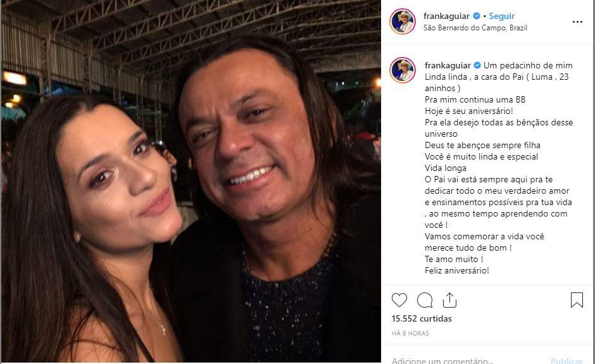595x364 pixels.
Task: Save the post with the bookmark icon
Action: [x=577, y=299]
